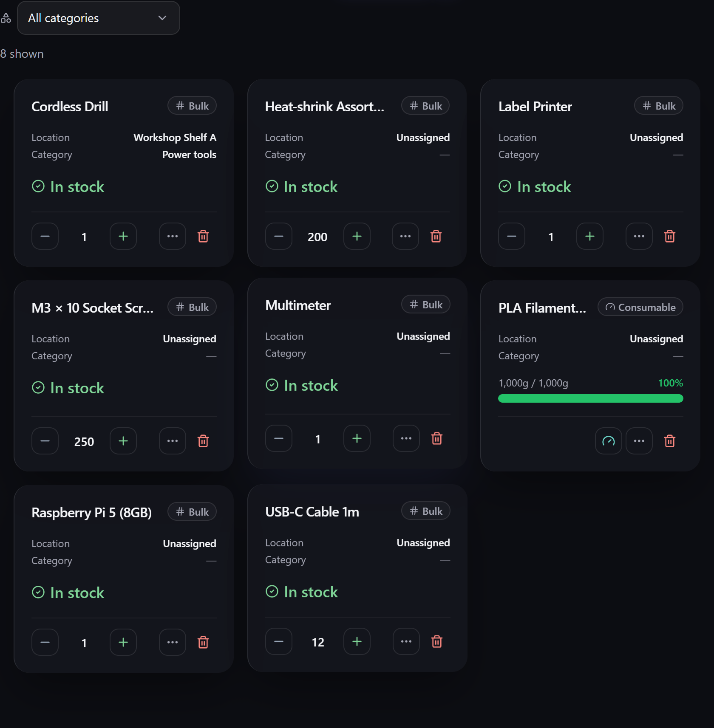The width and height of the screenshot is (714, 728).
Task: Decrease M3 × 10 Socket Screw quantity
Action: click(45, 441)
